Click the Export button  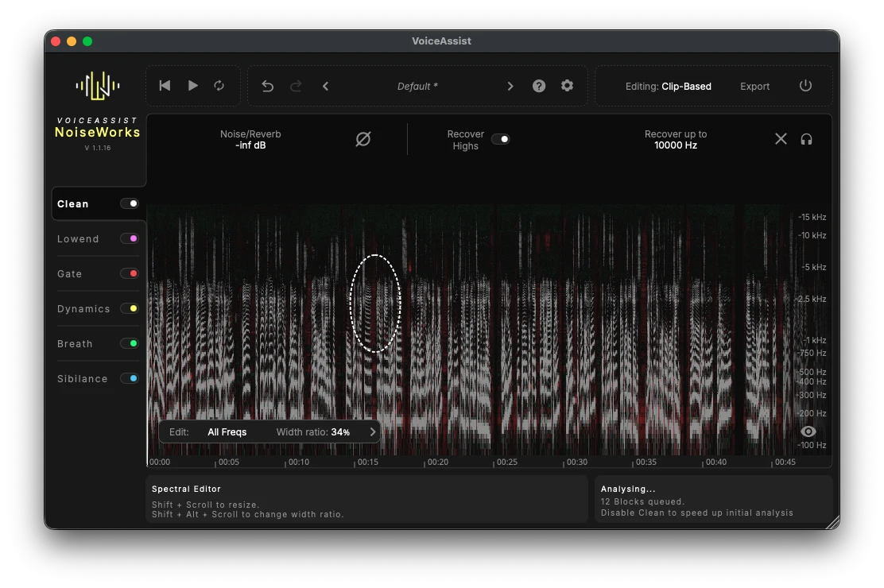pos(754,87)
